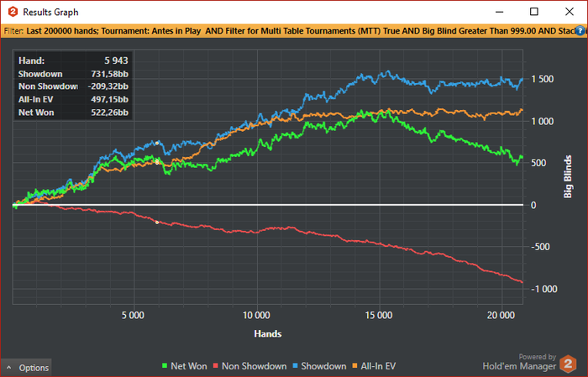Click the filter help question mark icon
The width and height of the screenshot is (588, 377).
coord(580,31)
